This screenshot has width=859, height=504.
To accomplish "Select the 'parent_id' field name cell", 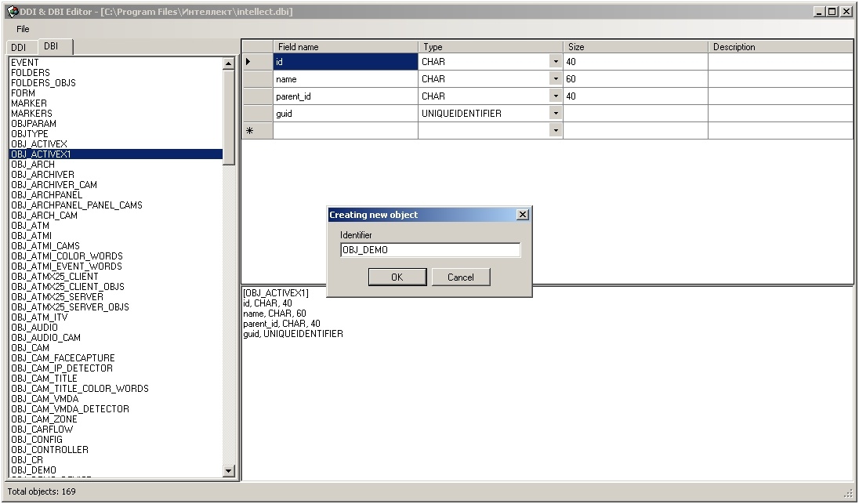I will [346, 96].
